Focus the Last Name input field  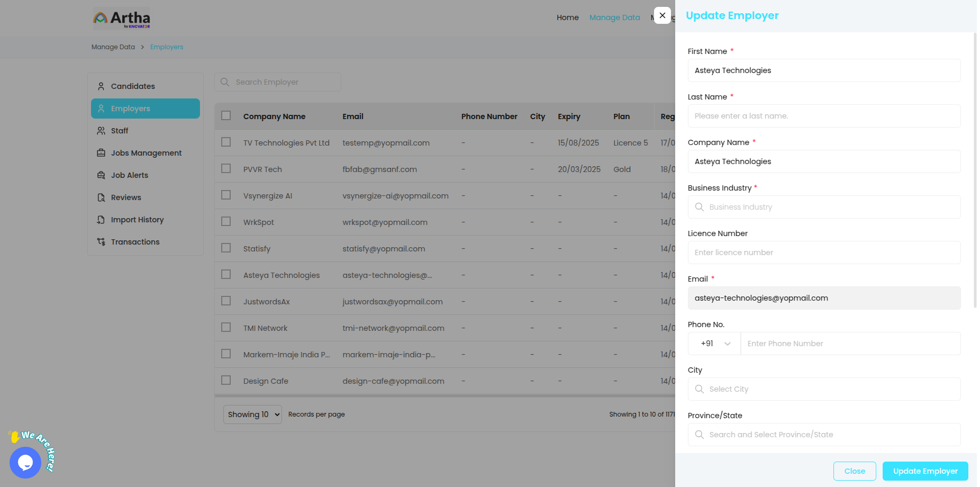pos(824,116)
